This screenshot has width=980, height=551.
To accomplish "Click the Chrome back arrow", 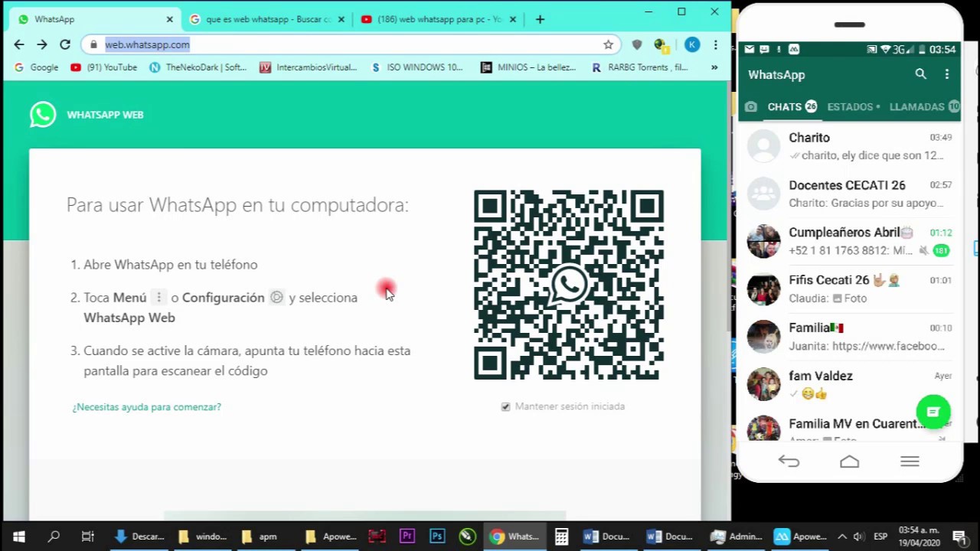I will tap(19, 44).
